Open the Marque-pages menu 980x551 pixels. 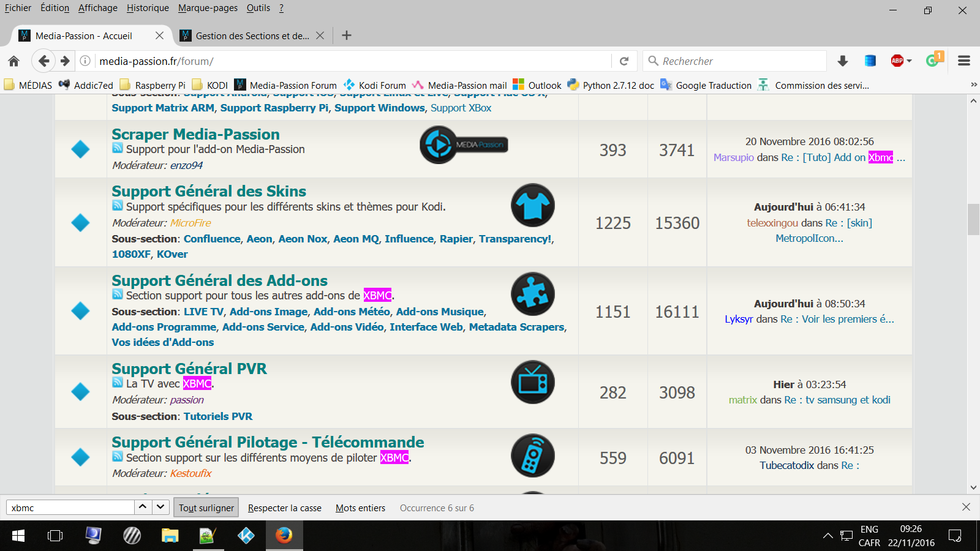tap(208, 8)
